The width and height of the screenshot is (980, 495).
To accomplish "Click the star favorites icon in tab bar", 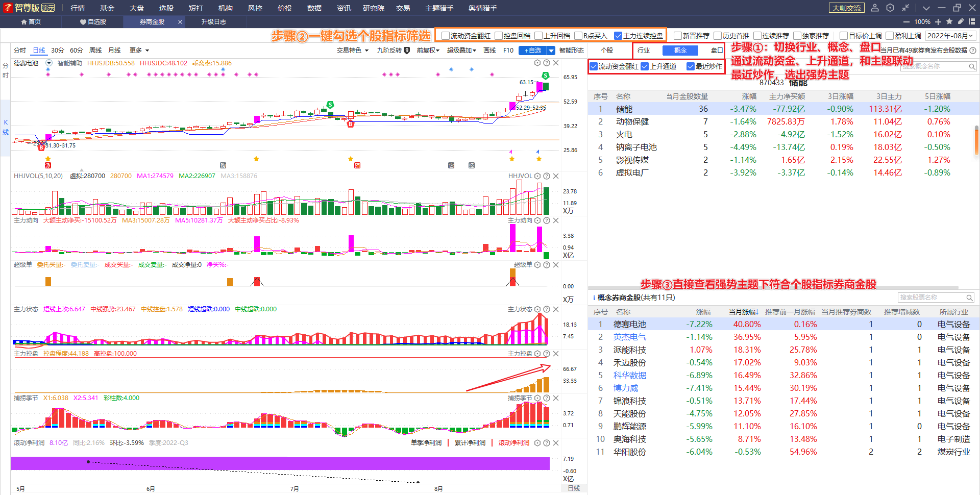I will point(949,21).
